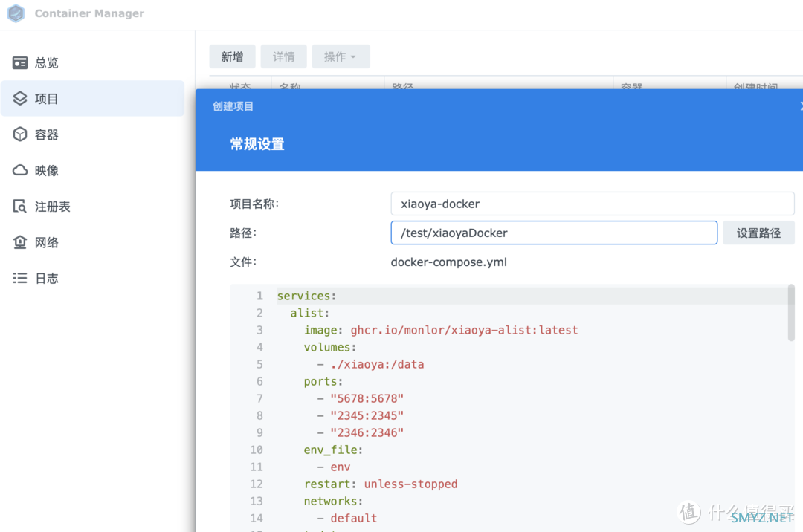
Task: Click the 文件 label
Action: point(242,262)
